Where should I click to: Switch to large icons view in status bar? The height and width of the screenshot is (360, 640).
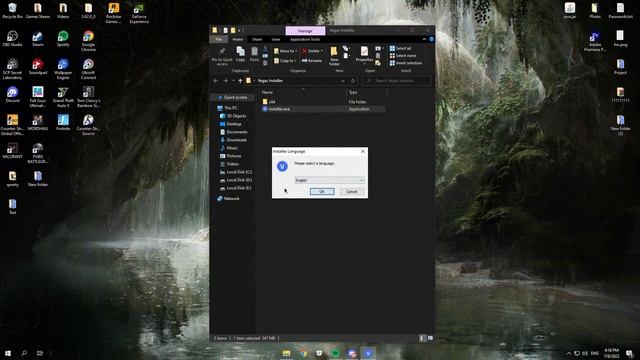430,338
